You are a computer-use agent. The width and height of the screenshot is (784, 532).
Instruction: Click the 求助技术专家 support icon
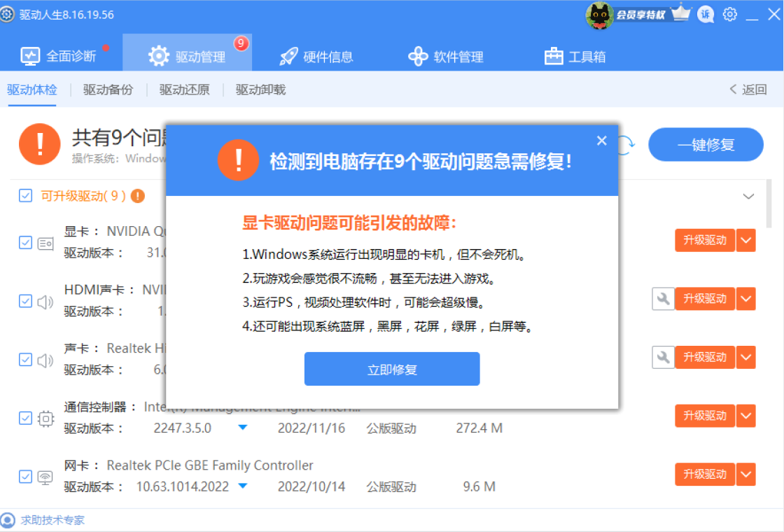click(8, 520)
